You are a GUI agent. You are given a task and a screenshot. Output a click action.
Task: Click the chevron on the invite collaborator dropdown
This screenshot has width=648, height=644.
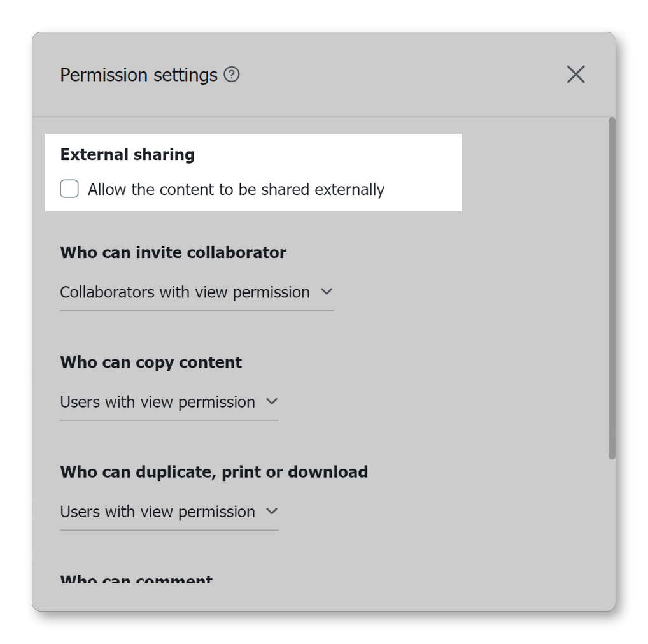[x=327, y=292]
